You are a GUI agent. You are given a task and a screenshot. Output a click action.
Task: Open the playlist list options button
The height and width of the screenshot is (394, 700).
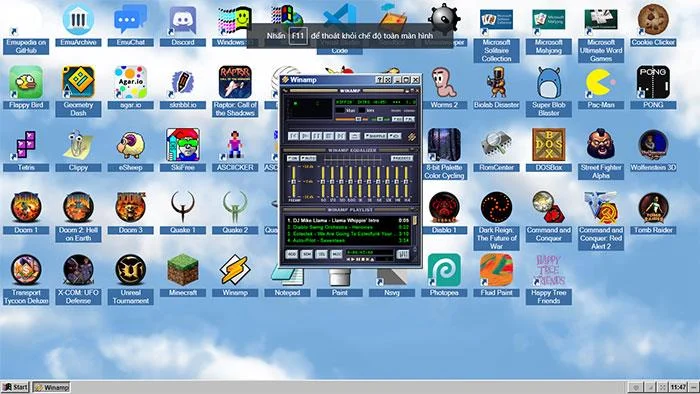point(403,254)
